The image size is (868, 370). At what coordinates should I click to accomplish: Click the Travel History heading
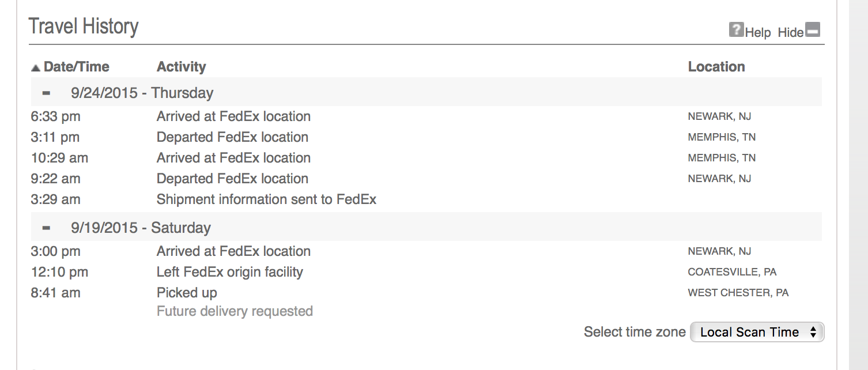pyautogui.click(x=84, y=27)
